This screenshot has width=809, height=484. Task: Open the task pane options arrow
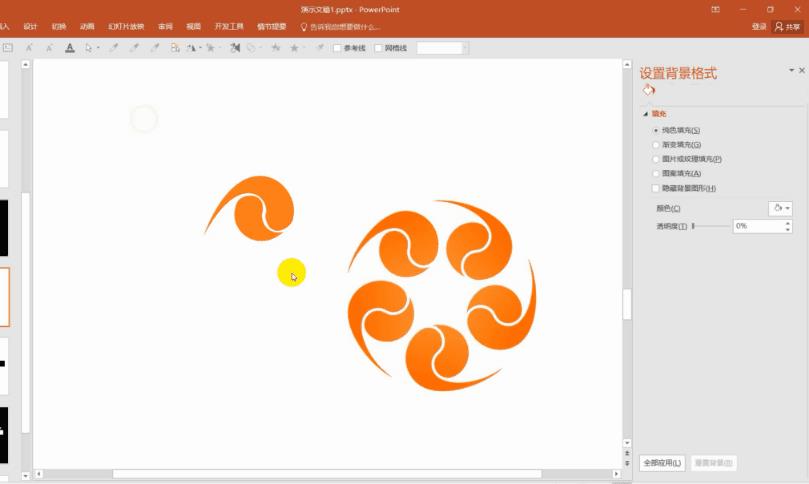click(x=791, y=71)
